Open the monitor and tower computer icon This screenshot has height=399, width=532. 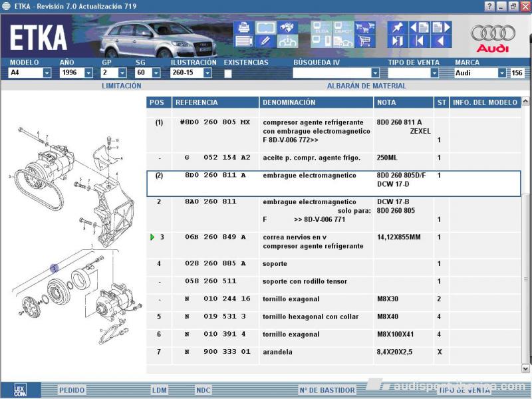pyautogui.click(x=321, y=41)
